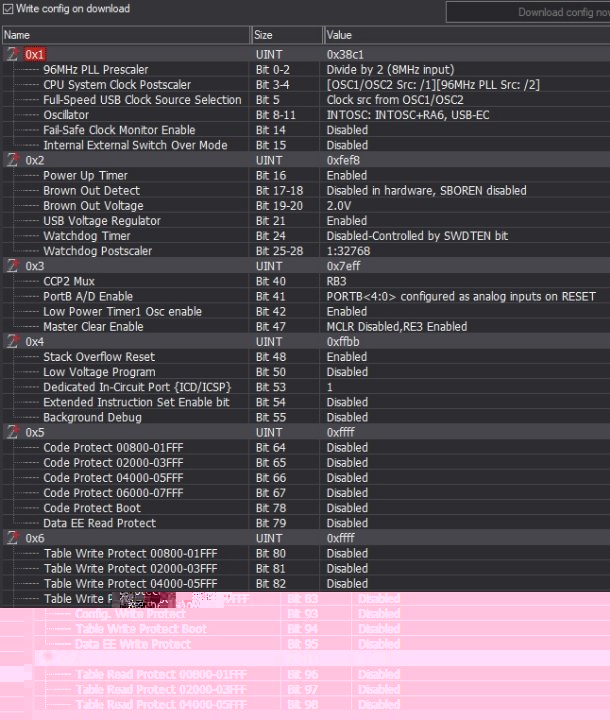Select the PortB A/D Enable row
The image size is (610, 720).
(x=306, y=296)
